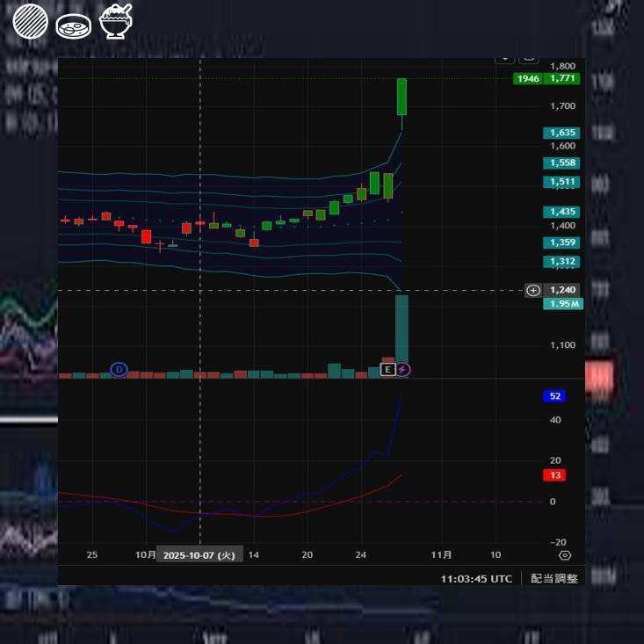
Task: Click the 24 date on time axis
Action: click(x=360, y=555)
